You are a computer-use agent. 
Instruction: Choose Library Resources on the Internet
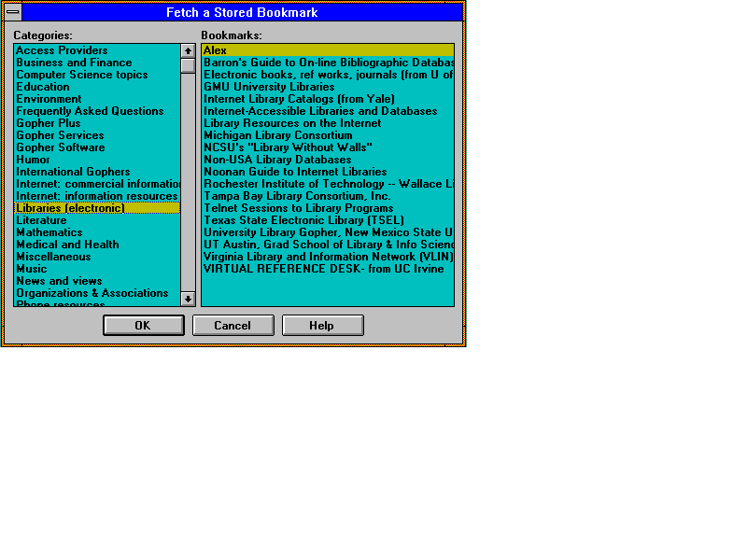328,123
